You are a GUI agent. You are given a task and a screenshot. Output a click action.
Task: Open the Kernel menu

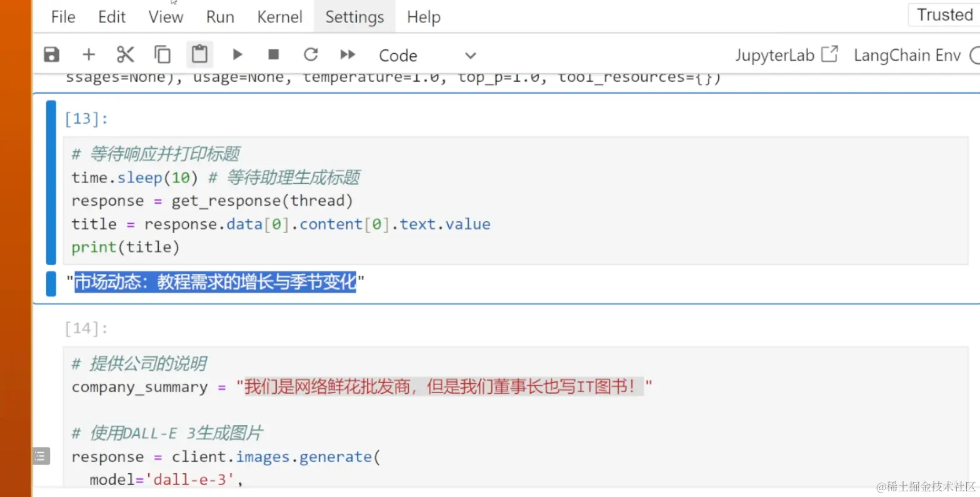click(279, 17)
